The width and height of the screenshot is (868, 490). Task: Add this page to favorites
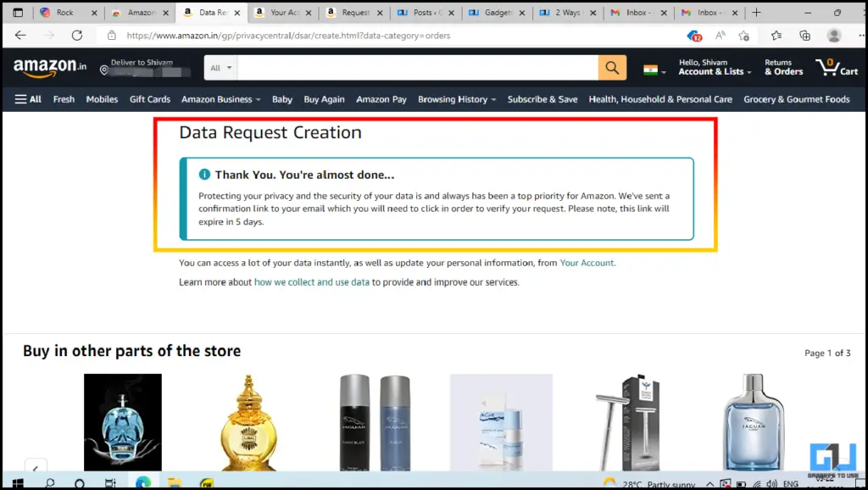(744, 36)
